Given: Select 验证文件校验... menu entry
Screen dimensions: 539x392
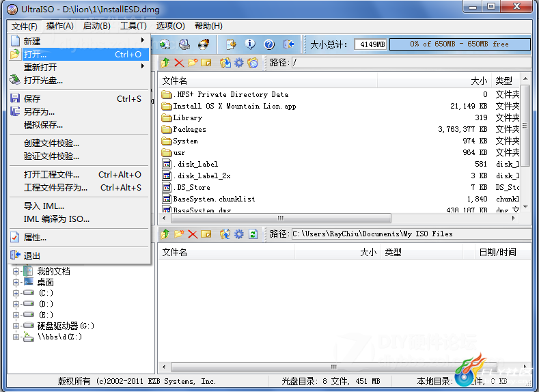Looking at the screenshot, I should pos(79,156).
